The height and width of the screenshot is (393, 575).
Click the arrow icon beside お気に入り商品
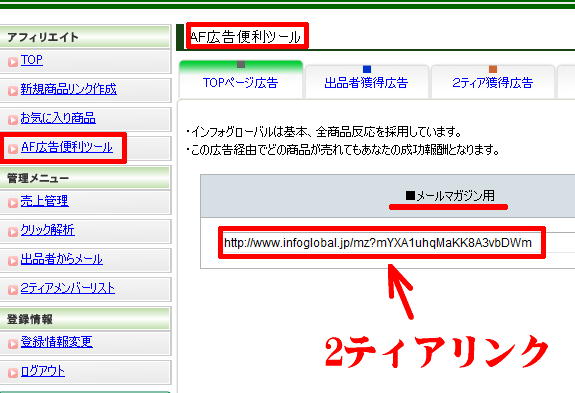13,120
